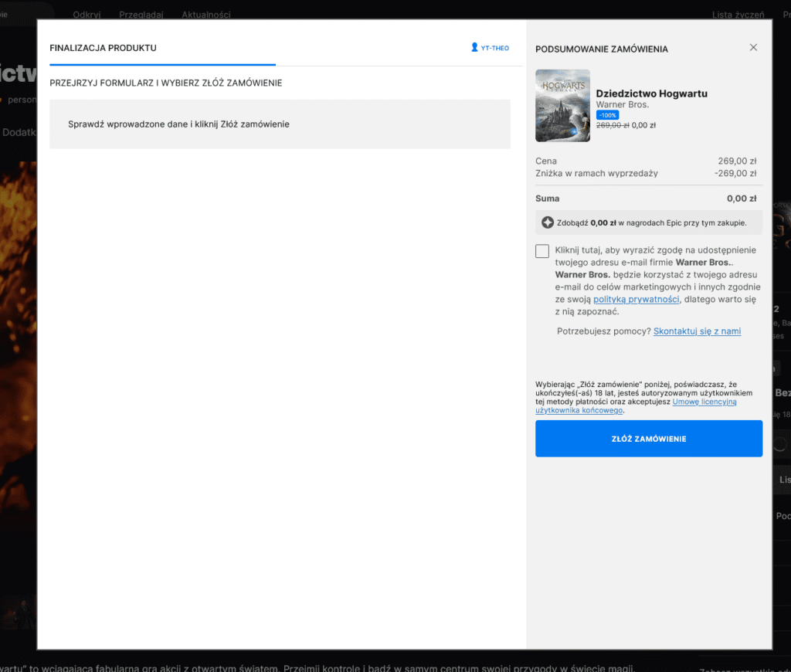Click the 'Sprawdź wprowadzone dane' info box
This screenshot has height=672, width=791.
click(280, 124)
